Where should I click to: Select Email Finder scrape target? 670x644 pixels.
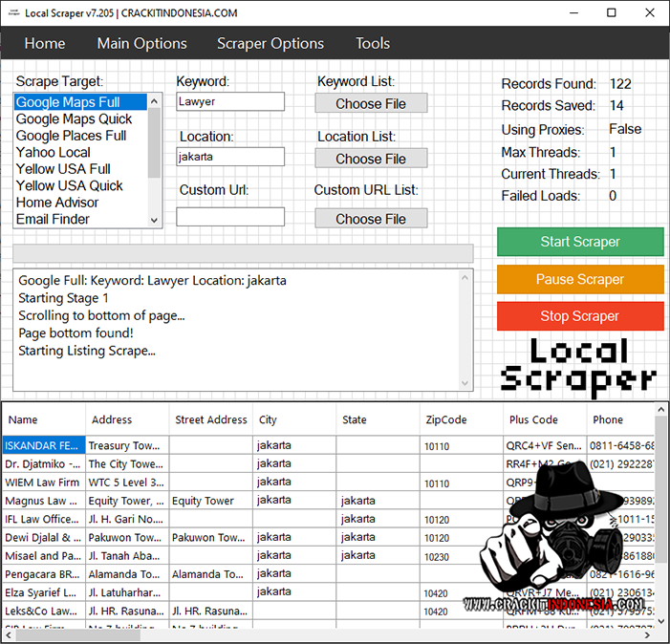pyautogui.click(x=54, y=220)
